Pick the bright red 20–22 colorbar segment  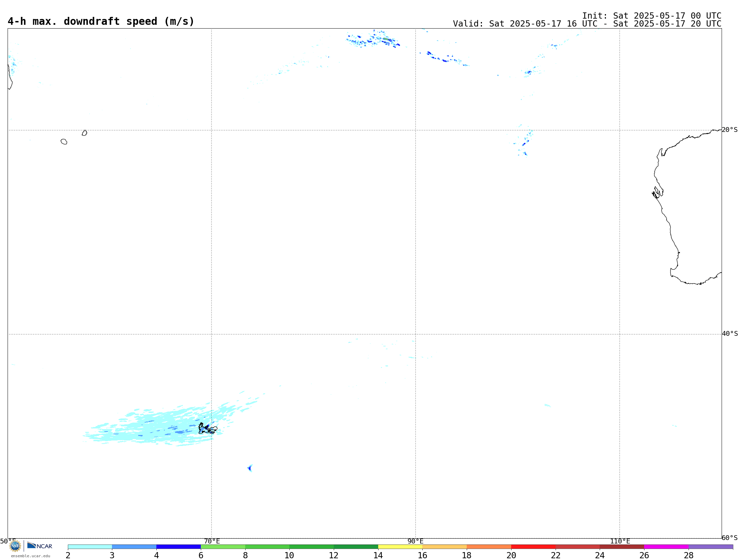point(533,547)
